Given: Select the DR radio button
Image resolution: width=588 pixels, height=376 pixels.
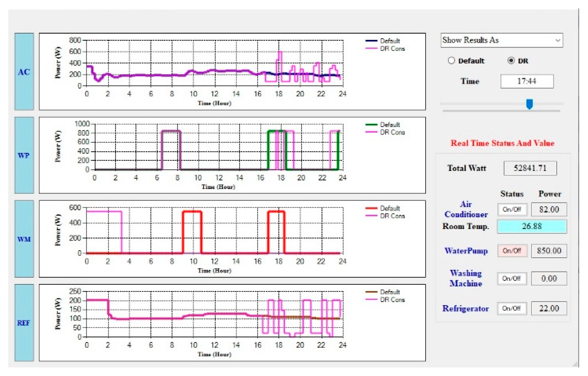Looking at the screenshot, I should click(x=511, y=61).
